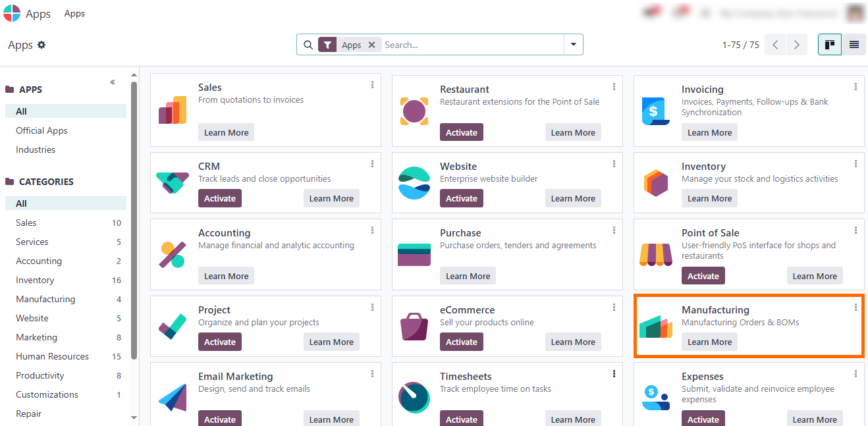Open the Purchase card three-dot menu
Screen dimensions: 868x426
pyautogui.click(x=614, y=230)
